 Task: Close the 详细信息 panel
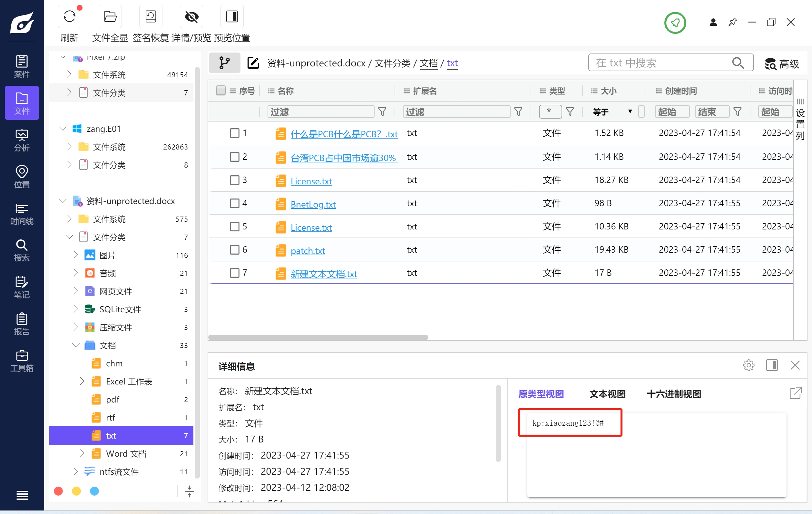795,365
